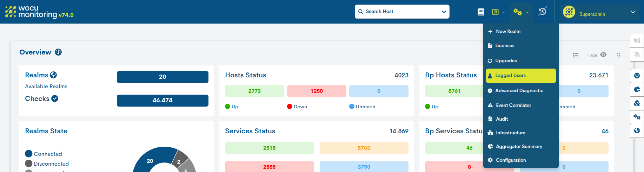This screenshot has height=172, width=644.
Task: Click the muted bell sidebar icon
Action: 637,55
